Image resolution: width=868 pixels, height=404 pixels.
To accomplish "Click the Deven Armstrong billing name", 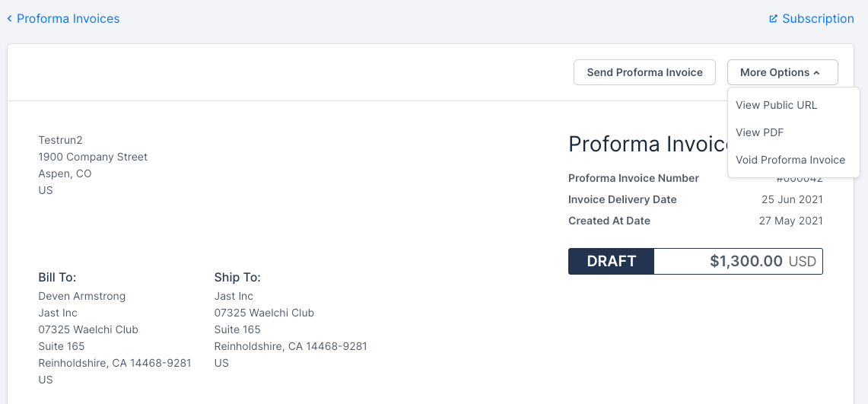I will click(82, 296).
